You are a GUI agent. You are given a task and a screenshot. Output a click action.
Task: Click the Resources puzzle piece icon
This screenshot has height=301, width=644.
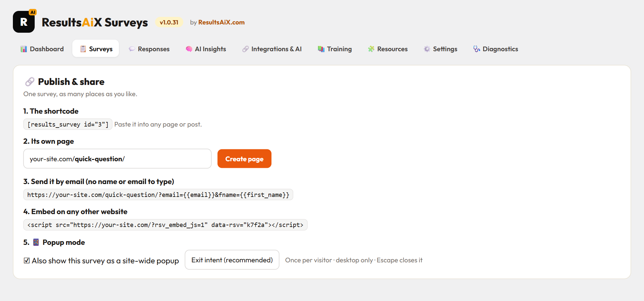click(371, 49)
